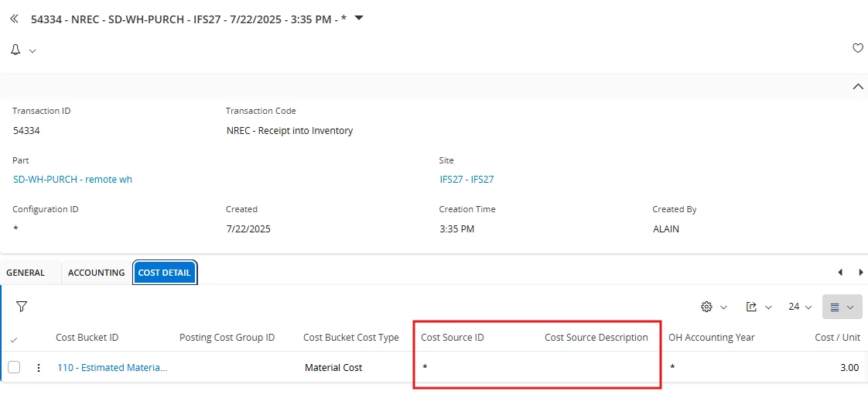Click the list view layout icon

click(836, 307)
